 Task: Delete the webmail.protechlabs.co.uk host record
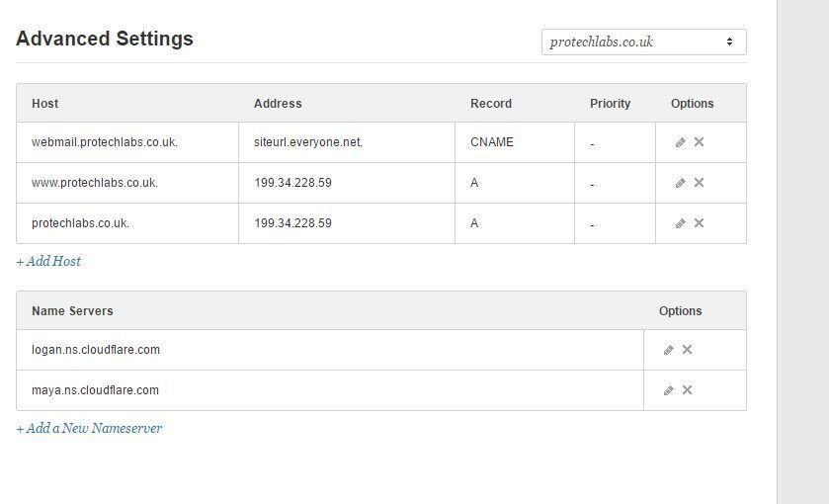(x=699, y=141)
